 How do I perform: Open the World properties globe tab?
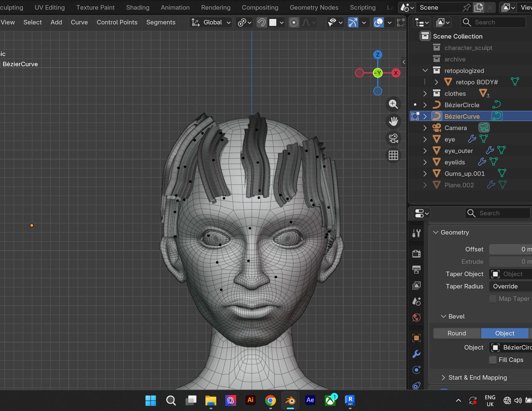click(416, 318)
